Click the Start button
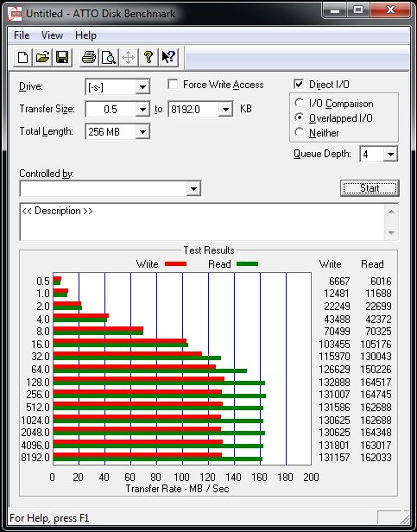 click(370, 188)
